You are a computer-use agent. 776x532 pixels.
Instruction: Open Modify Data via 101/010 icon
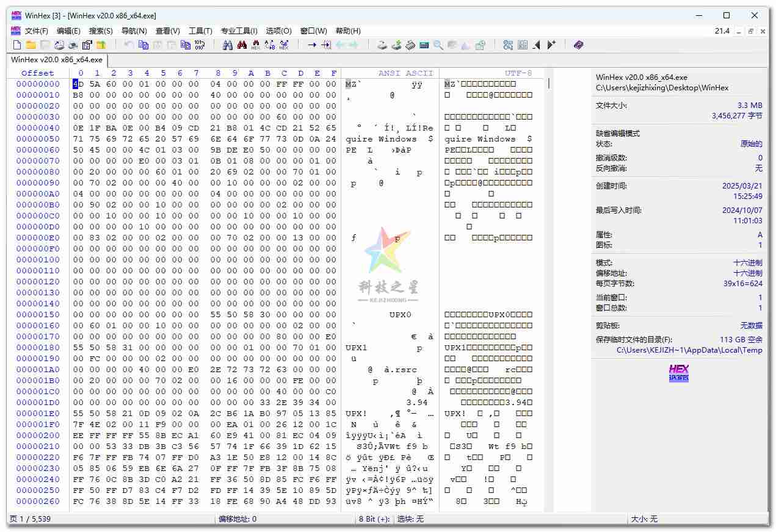coord(200,45)
